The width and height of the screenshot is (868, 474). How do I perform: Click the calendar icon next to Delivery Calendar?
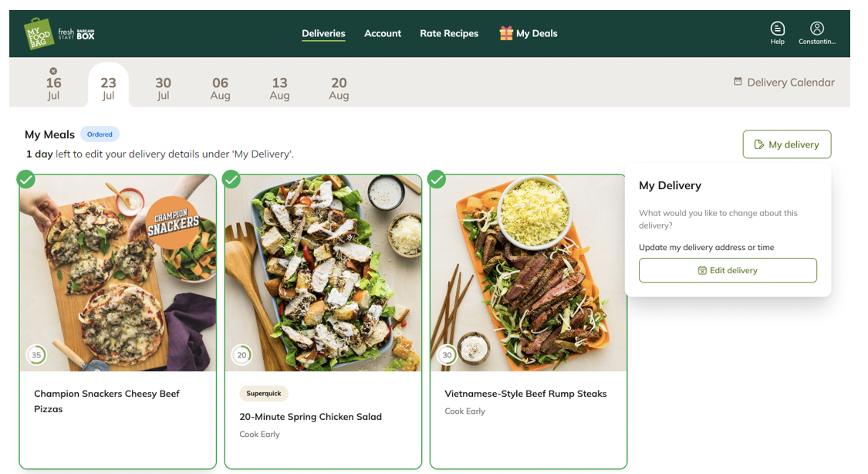[x=738, y=81]
